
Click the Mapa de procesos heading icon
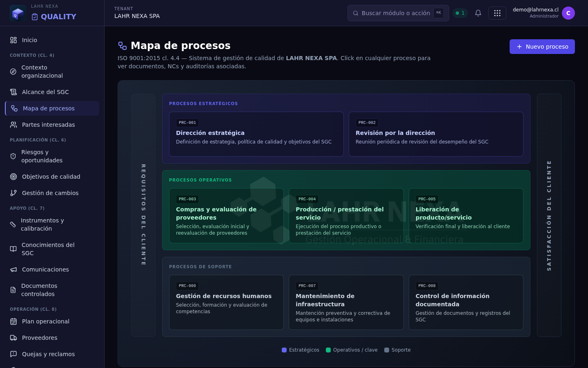[122, 45]
